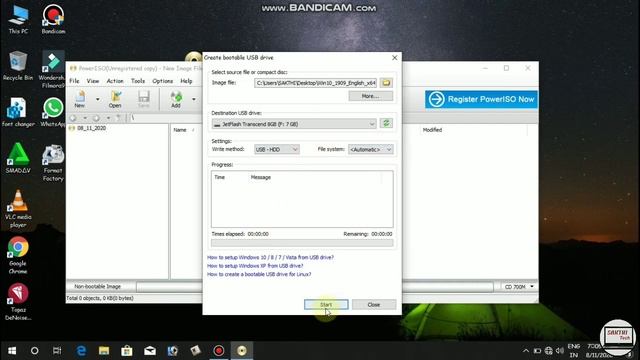The height and width of the screenshot is (360, 640).
Task: Click the ENG IN language indicator
Action: (x=574, y=351)
